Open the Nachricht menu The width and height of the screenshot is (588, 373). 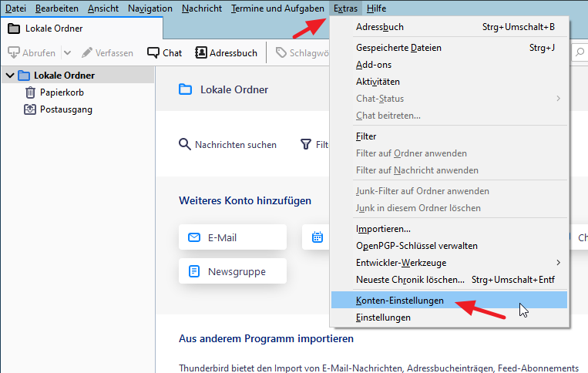(202, 8)
